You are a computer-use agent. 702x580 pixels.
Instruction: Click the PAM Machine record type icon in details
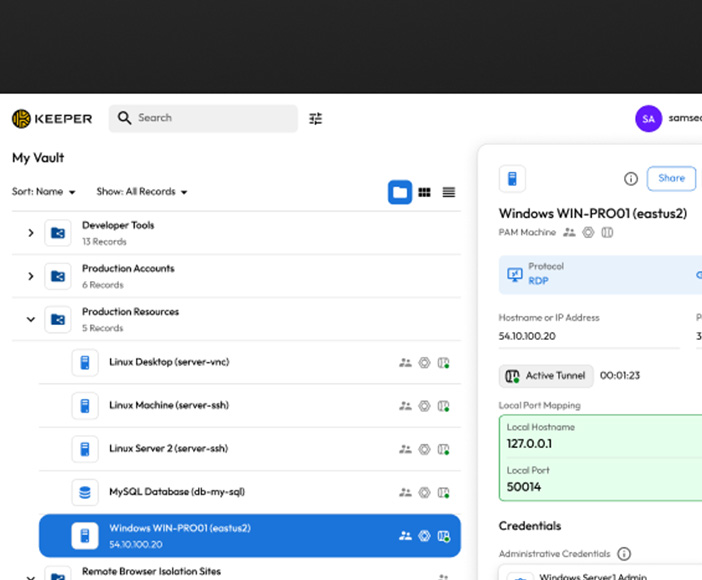512,179
